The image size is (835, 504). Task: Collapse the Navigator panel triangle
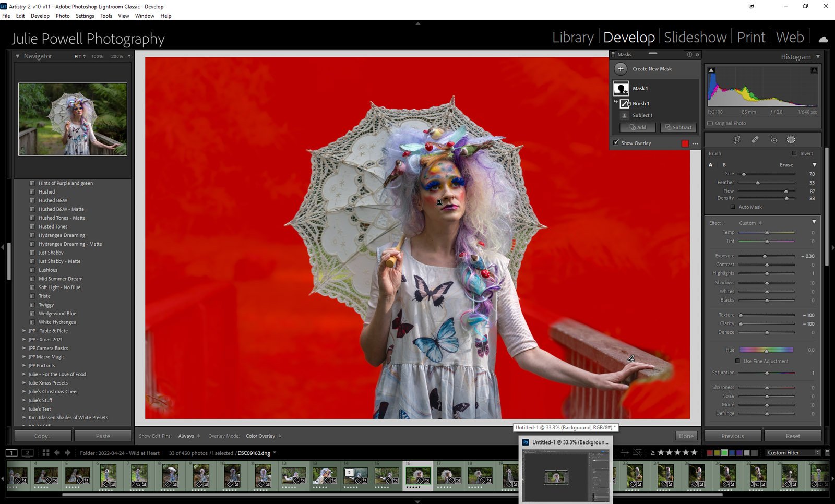point(18,56)
